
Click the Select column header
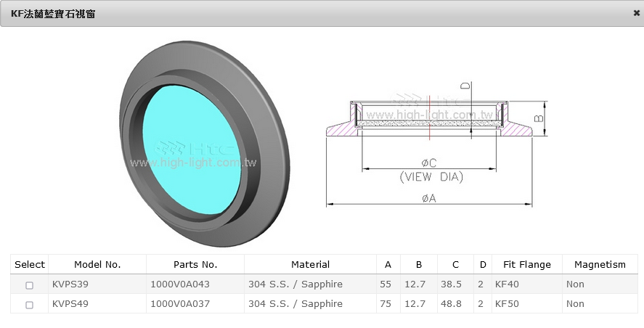point(30,265)
